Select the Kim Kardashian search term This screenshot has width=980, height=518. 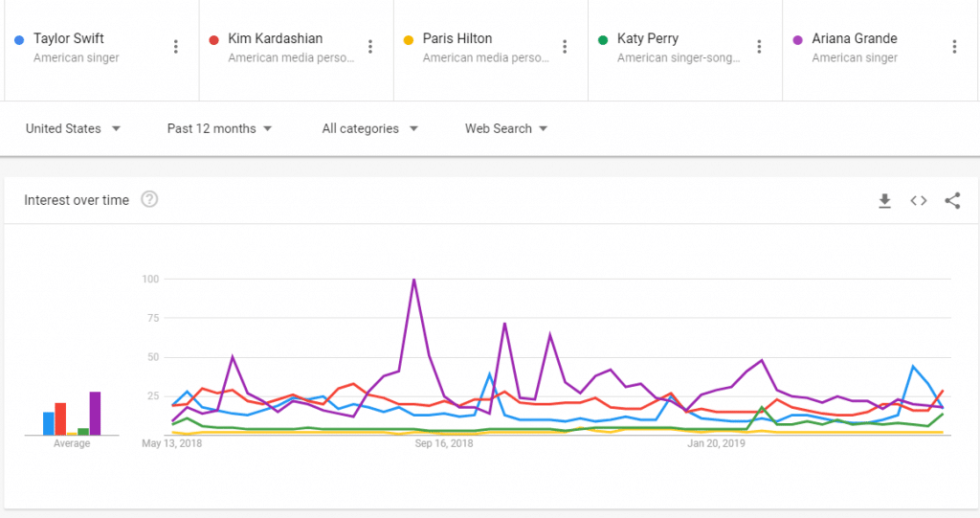coord(275,39)
